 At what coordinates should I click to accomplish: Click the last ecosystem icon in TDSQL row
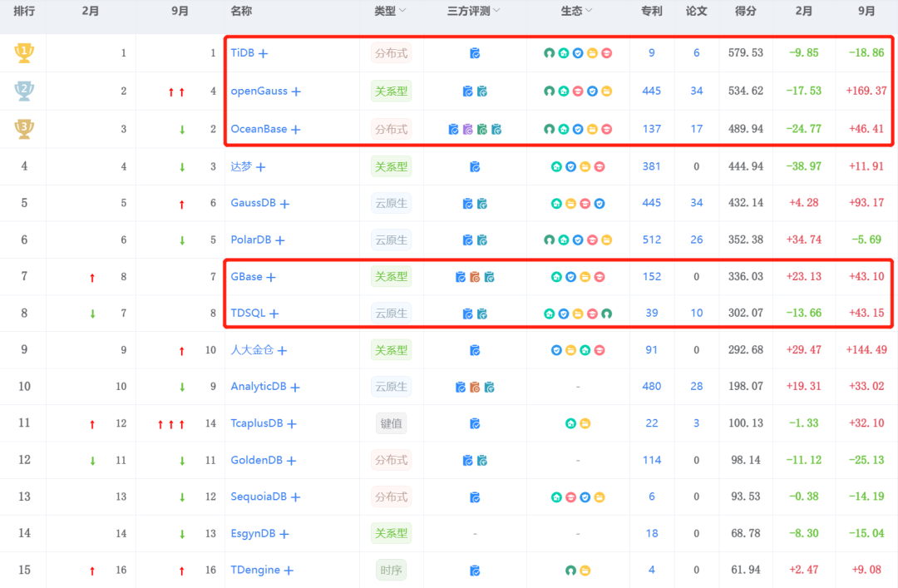coord(606,314)
